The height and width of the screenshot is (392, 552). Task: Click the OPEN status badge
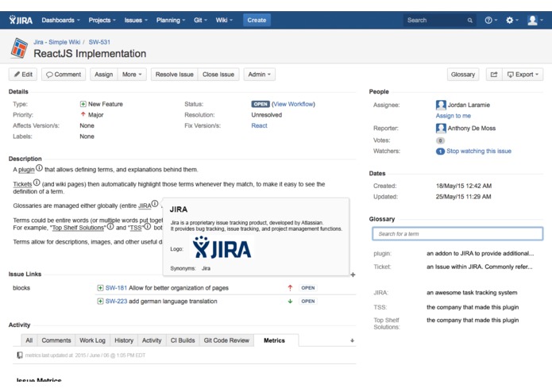pos(261,104)
